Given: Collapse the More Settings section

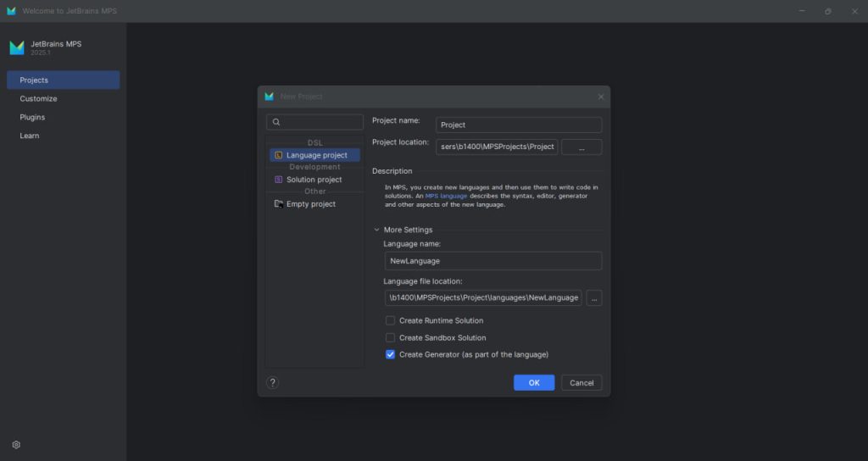Looking at the screenshot, I should coord(376,230).
